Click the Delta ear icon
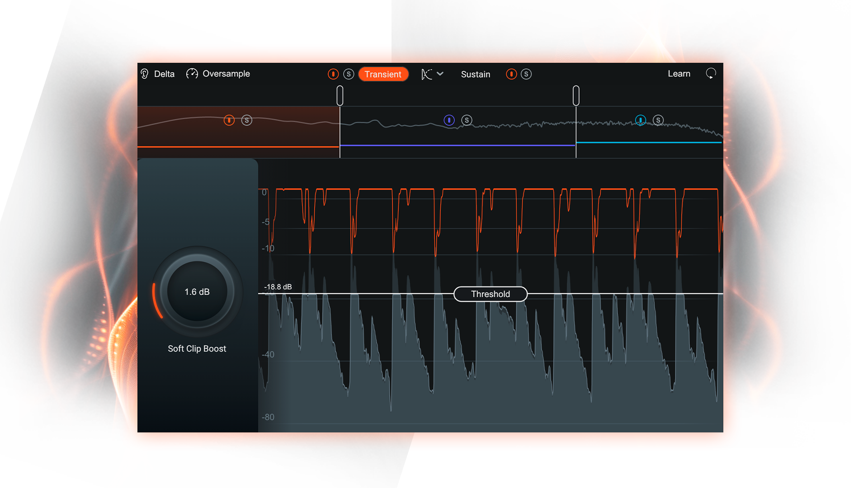This screenshot has width=868, height=488. (x=145, y=74)
